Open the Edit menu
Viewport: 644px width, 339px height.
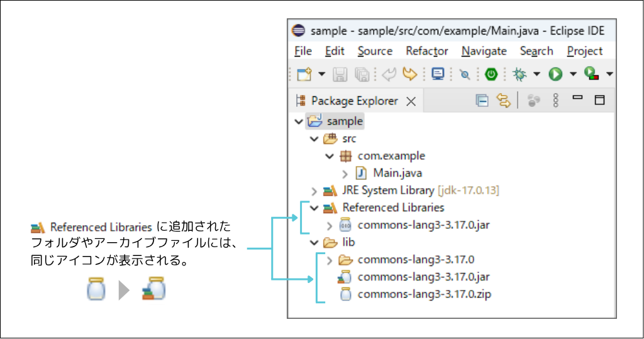pos(335,51)
